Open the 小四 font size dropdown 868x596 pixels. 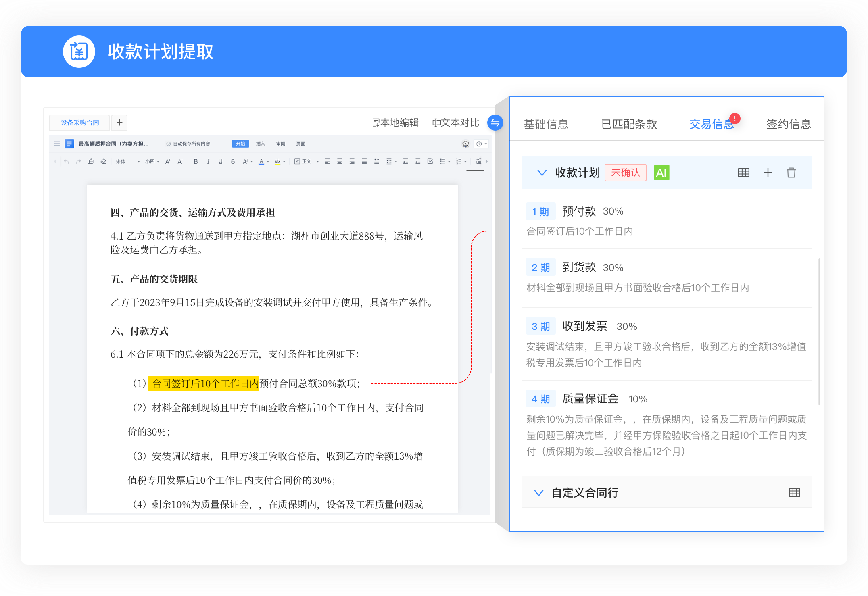coord(152,161)
